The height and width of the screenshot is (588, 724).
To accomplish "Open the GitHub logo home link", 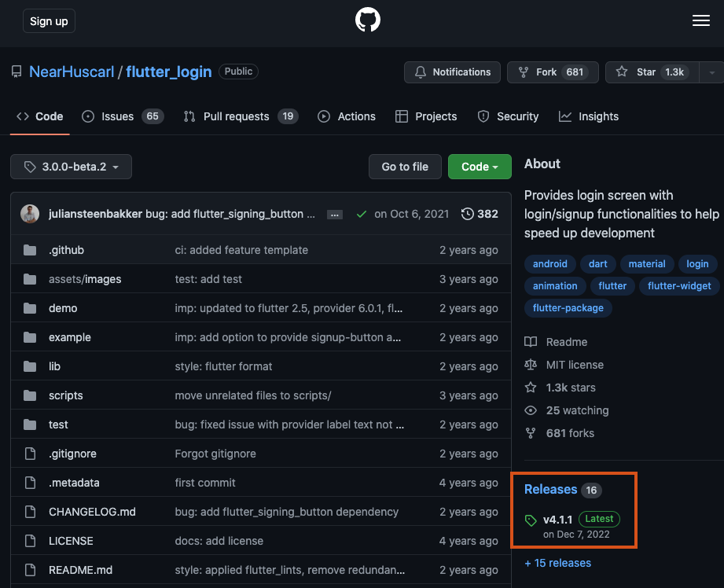I will [368, 20].
